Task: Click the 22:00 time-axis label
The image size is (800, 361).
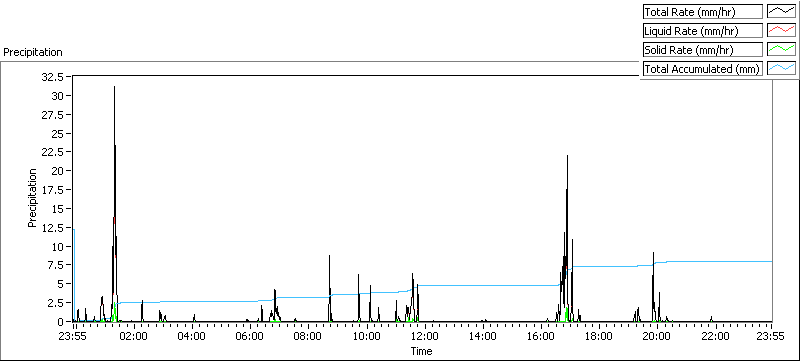Action: 715,336
